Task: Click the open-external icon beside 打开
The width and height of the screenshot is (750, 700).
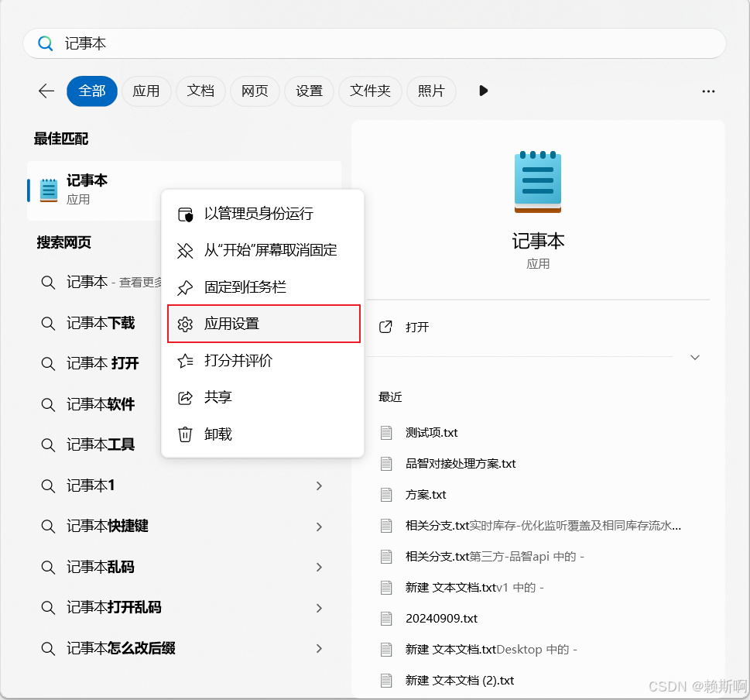Action: pos(385,327)
